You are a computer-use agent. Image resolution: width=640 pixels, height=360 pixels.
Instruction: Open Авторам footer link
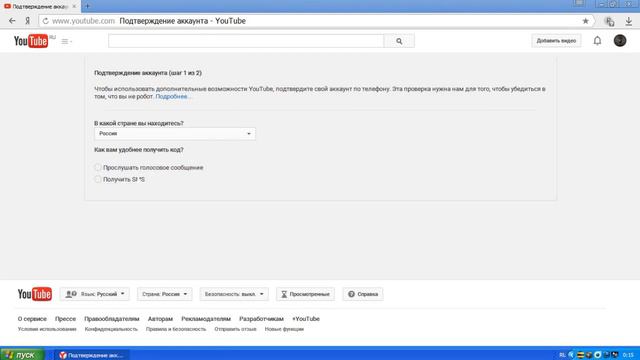[160, 319]
